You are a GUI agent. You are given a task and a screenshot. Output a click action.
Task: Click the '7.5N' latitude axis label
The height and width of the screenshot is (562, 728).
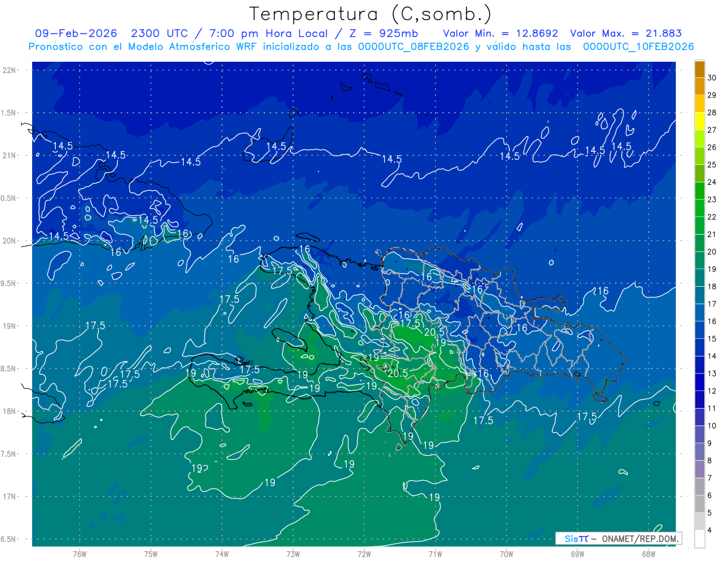click(x=9, y=454)
